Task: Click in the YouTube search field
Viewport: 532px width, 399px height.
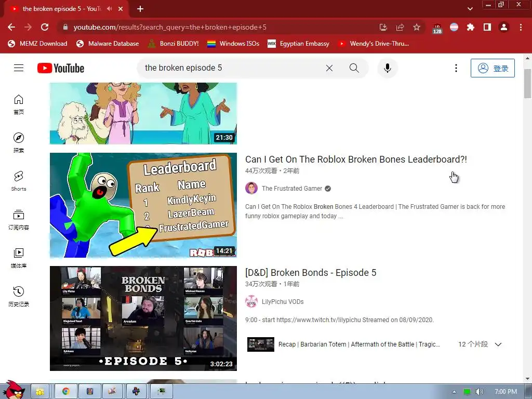Action: coord(231,68)
